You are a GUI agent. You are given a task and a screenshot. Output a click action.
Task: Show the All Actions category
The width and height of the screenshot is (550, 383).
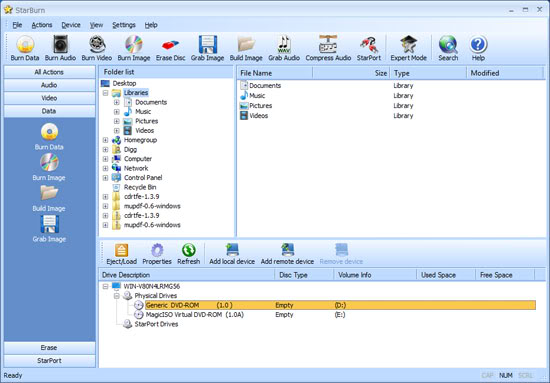click(49, 72)
